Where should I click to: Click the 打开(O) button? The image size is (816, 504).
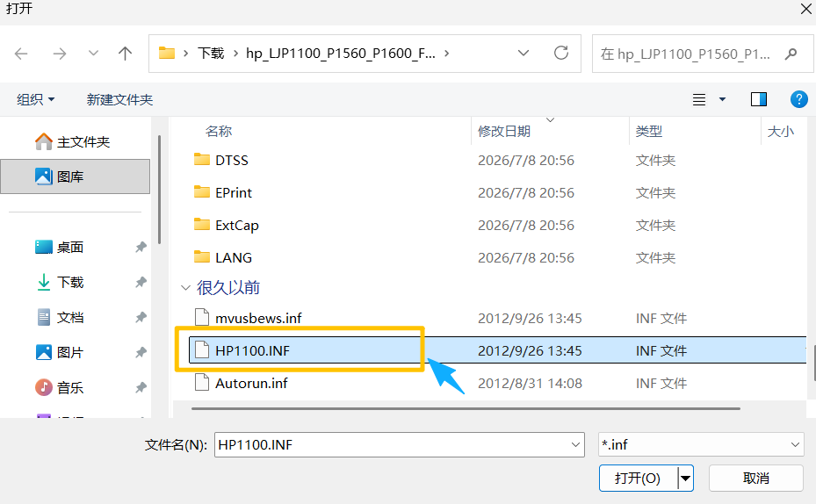638,478
